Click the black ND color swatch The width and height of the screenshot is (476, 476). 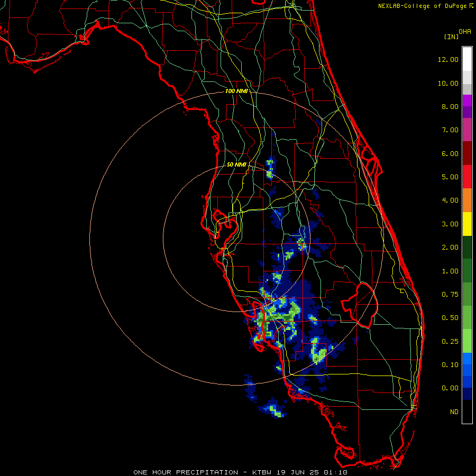[x=467, y=411]
